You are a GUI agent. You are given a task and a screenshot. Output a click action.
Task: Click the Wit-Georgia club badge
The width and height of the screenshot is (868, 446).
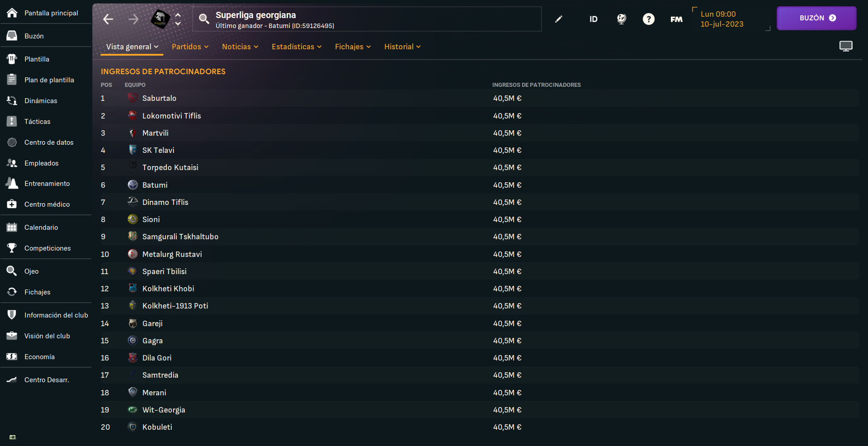132,410
